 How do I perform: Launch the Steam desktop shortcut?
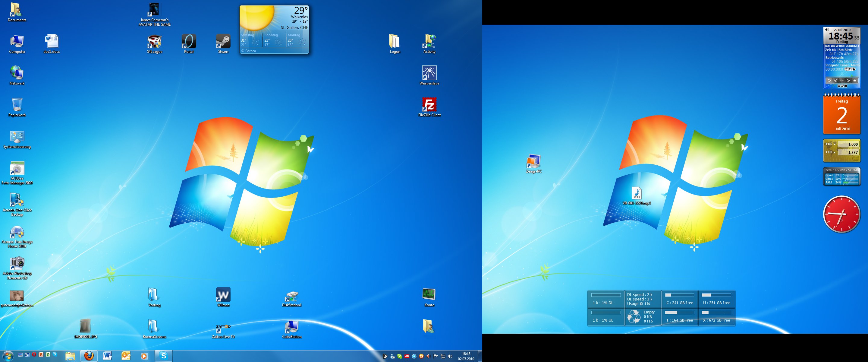(x=223, y=44)
